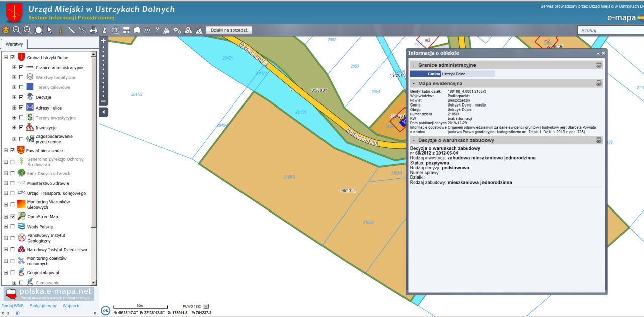
Task: Open the Dodaj WMS link
Action: 12,305
